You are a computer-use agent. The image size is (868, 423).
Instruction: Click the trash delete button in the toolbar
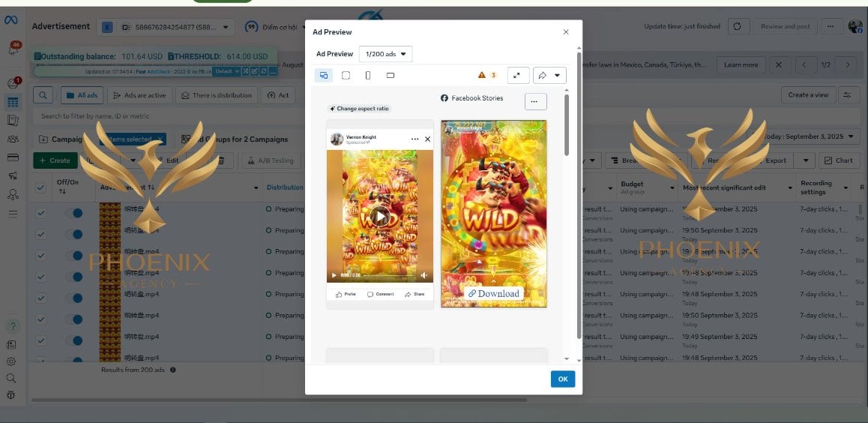point(221,160)
